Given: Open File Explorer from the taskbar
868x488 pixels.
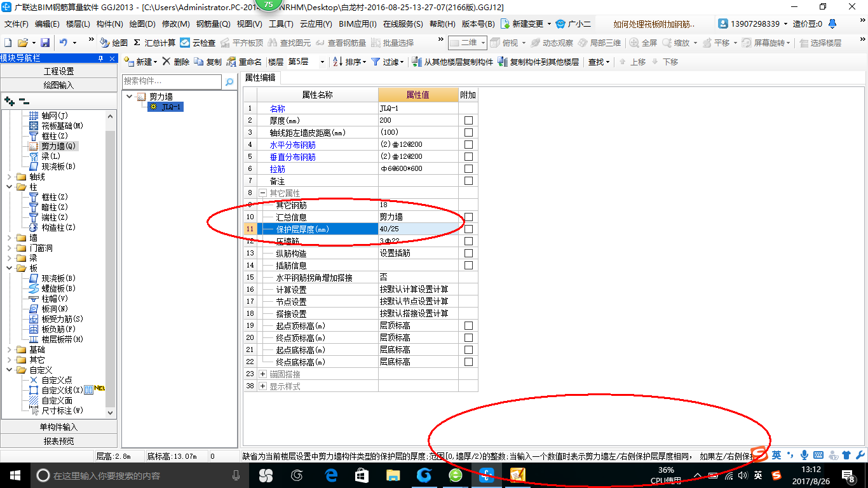Looking at the screenshot, I should [393, 475].
